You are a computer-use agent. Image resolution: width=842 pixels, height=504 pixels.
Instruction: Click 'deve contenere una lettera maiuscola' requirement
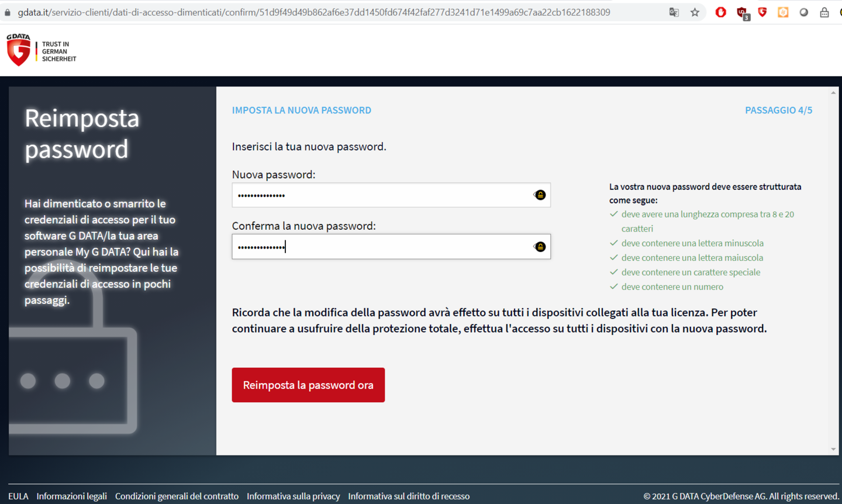click(x=692, y=258)
